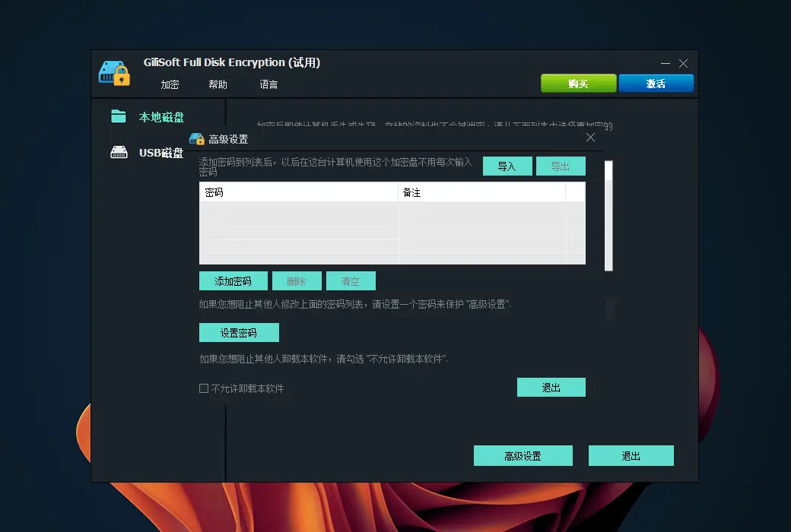The image size is (791, 532).
Task: Select the USB磁盘 drive icon
Action: (x=119, y=152)
